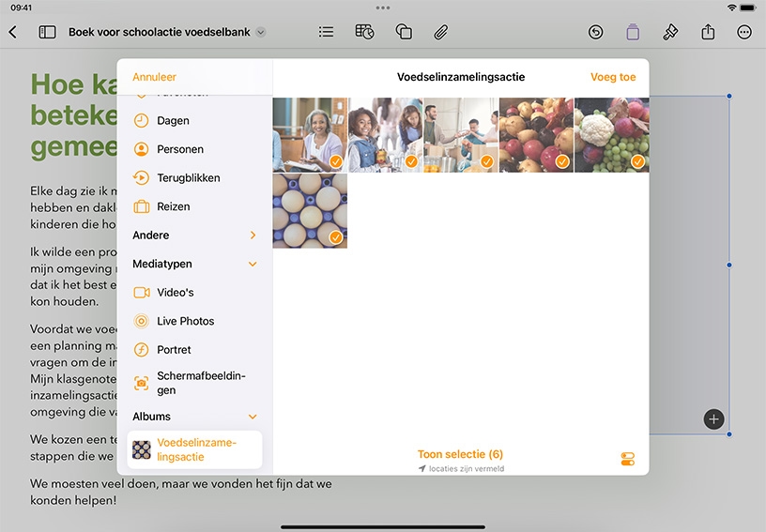Deselect the photo of people packing boxes
The image size is (766, 532).
click(x=461, y=135)
